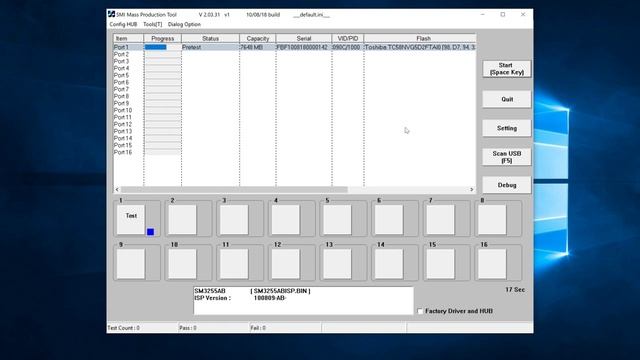Viewport: 640px width, 360px height.
Task: Click the Quit button
Action: pos(507,99)
